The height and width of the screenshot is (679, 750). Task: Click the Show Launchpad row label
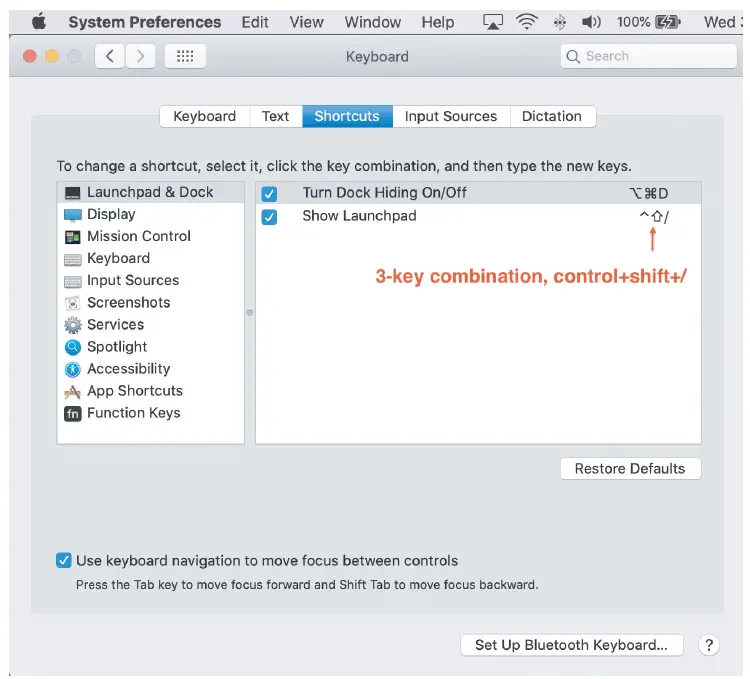tap(359, 216)
